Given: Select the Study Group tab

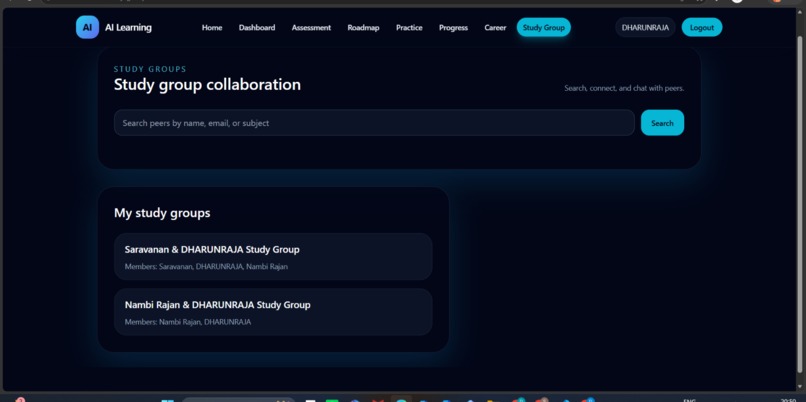Looking at the screenshot, I should click(x=544, y=28).
